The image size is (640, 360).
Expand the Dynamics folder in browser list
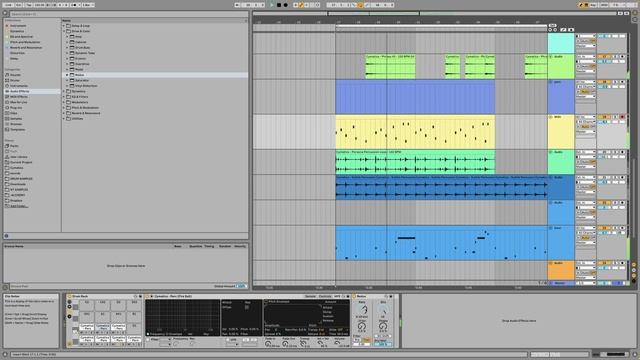click(x=64, y=91)
